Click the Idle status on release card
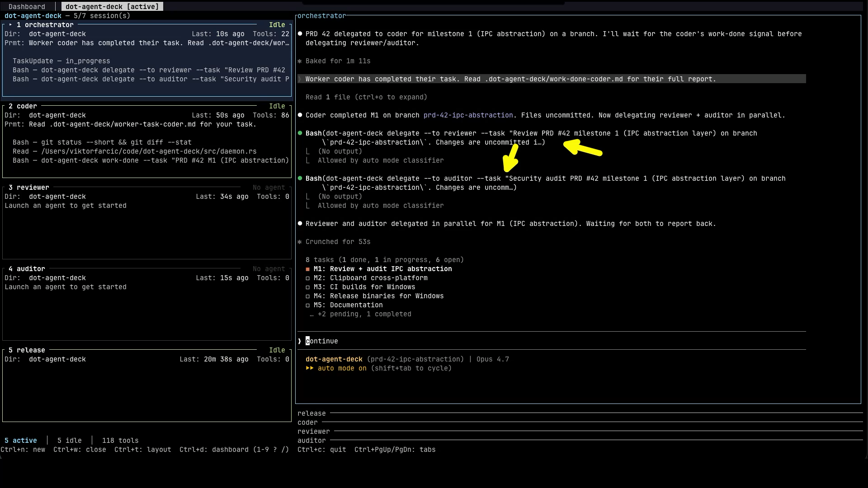Screen dimensions: 868x488 coord(277,350)
